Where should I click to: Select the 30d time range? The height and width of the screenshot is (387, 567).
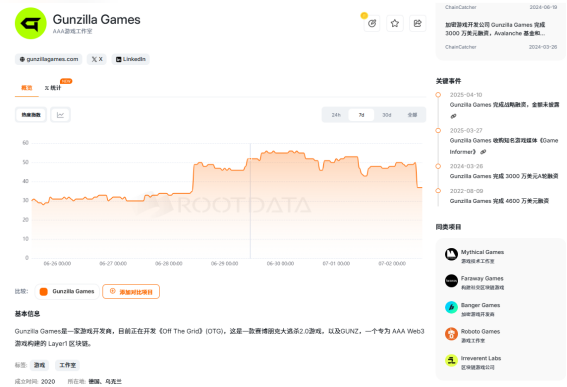point(387,115)
